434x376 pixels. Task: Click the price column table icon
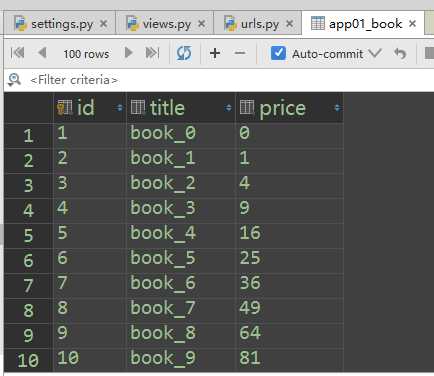(247, 107)
